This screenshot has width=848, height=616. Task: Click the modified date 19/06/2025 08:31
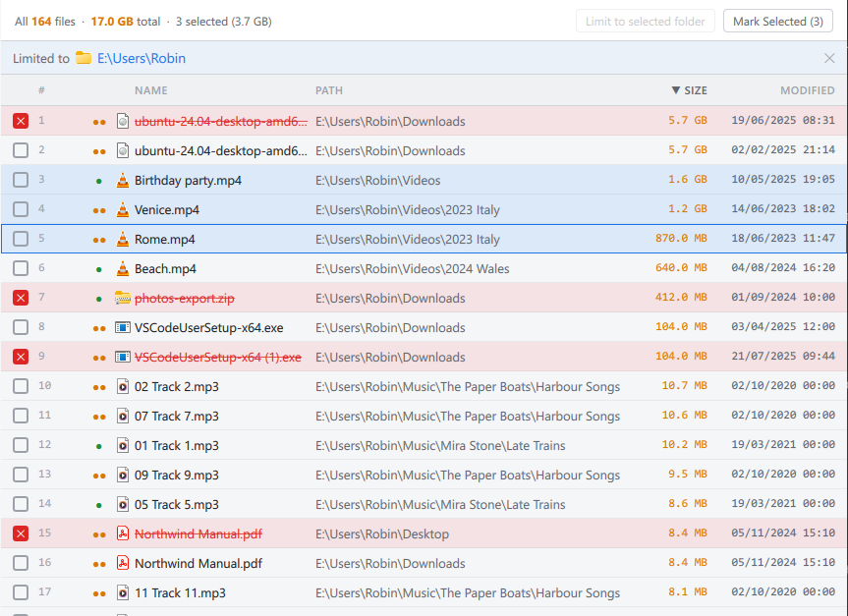(783, 120)
